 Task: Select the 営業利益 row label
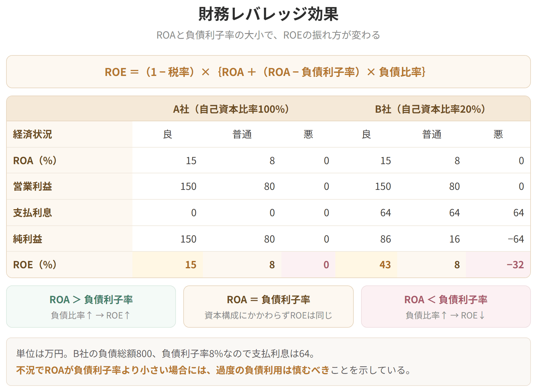click(32, 186)
